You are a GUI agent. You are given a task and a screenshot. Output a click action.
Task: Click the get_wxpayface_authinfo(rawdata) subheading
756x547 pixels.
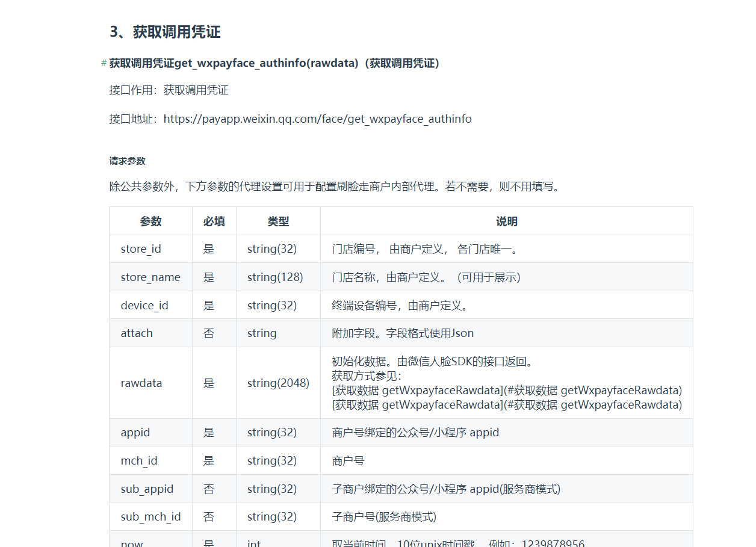point(276,63)
